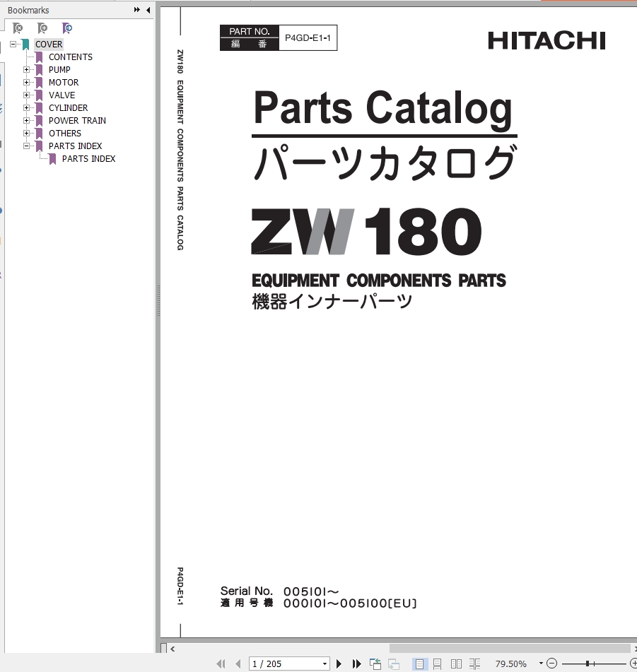Click the teal bookmark icon beside COVER
The height and width of the screenshot is (672, 637).
coord(25,44)
